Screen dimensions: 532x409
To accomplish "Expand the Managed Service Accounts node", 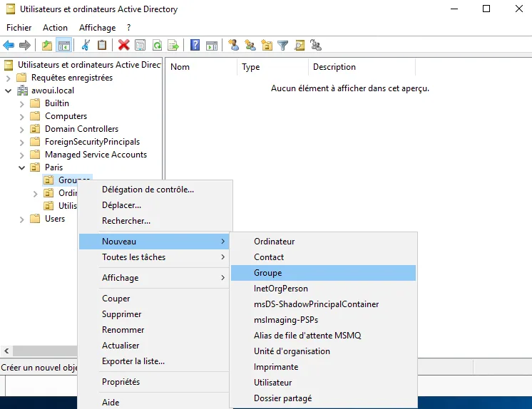I will (x=21, y=155).
